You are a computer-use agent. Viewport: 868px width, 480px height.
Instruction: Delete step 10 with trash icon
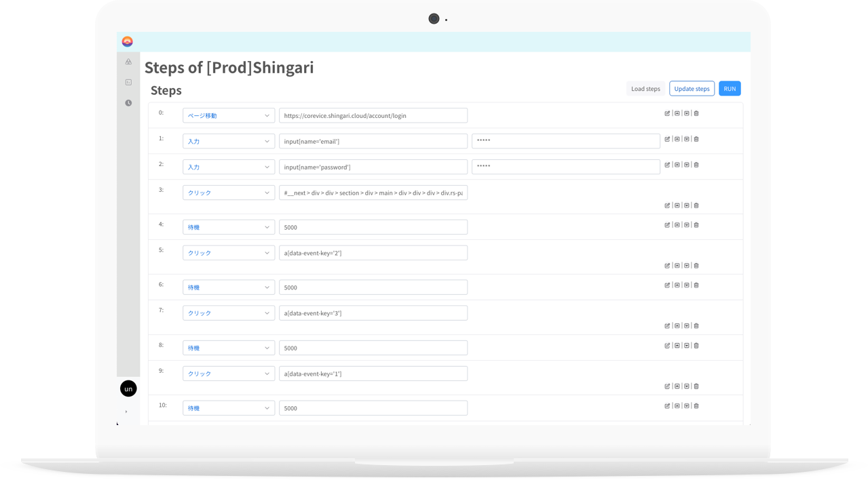pyautogui.click(x=696, y=406)
